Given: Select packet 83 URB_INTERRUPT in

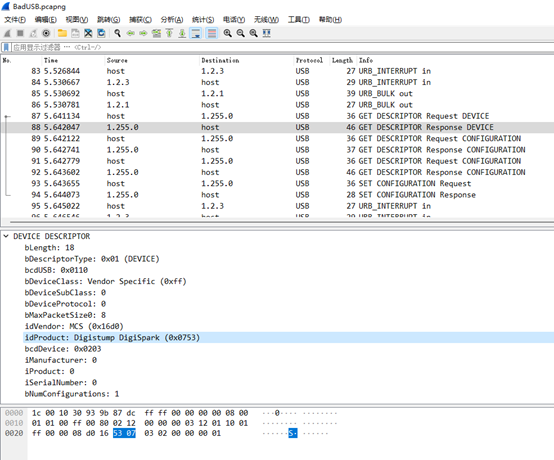Looking at the screenshot, I should tap(278, 71).
